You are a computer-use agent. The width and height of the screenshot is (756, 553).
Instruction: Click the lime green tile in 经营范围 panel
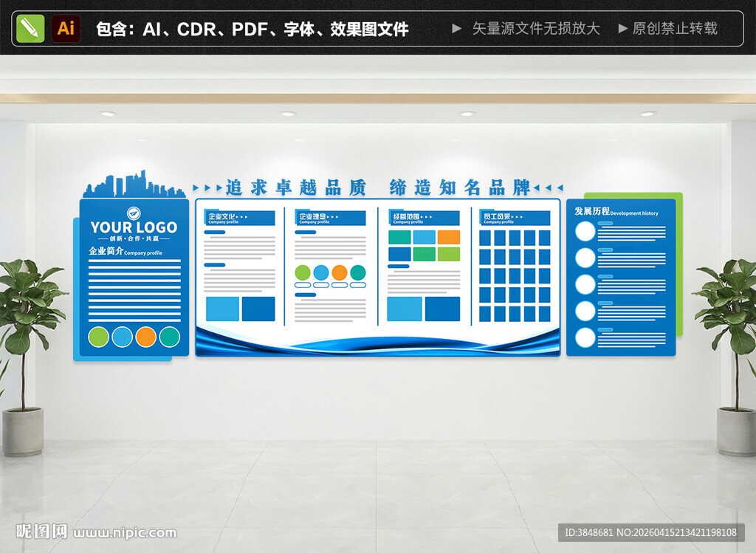(x=449, y=254)
